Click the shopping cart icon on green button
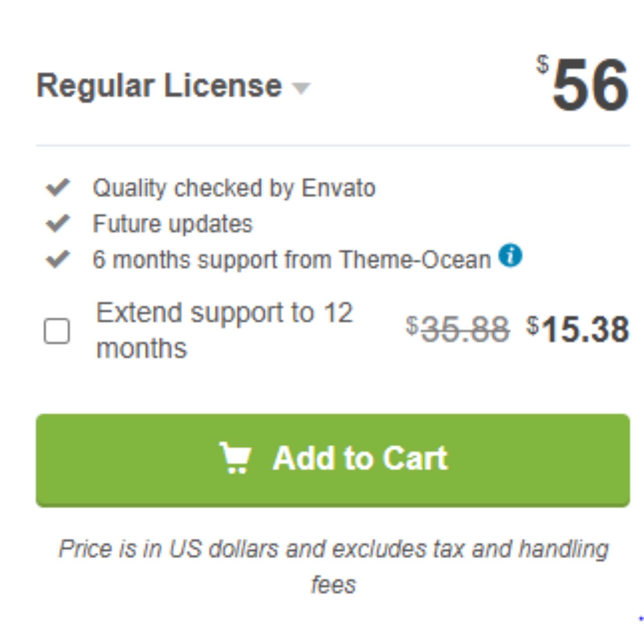Viewport: 644px width, 644px height. pos(235,457)
